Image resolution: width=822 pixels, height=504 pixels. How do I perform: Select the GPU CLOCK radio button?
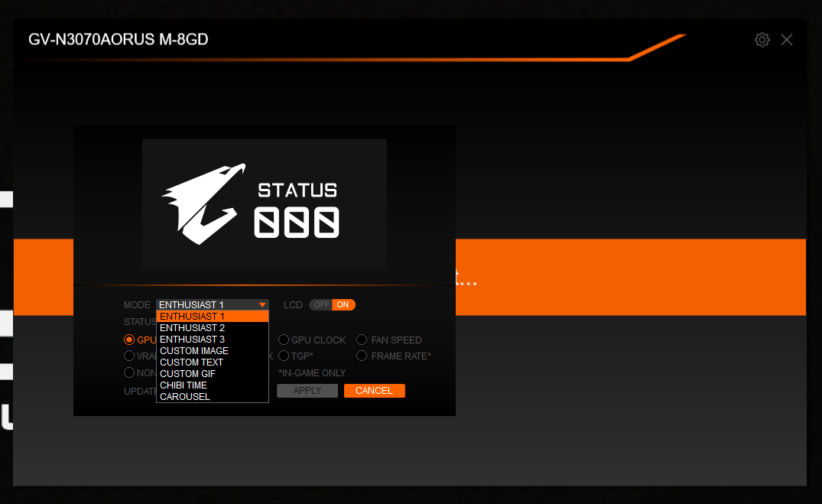coord(284,340)
